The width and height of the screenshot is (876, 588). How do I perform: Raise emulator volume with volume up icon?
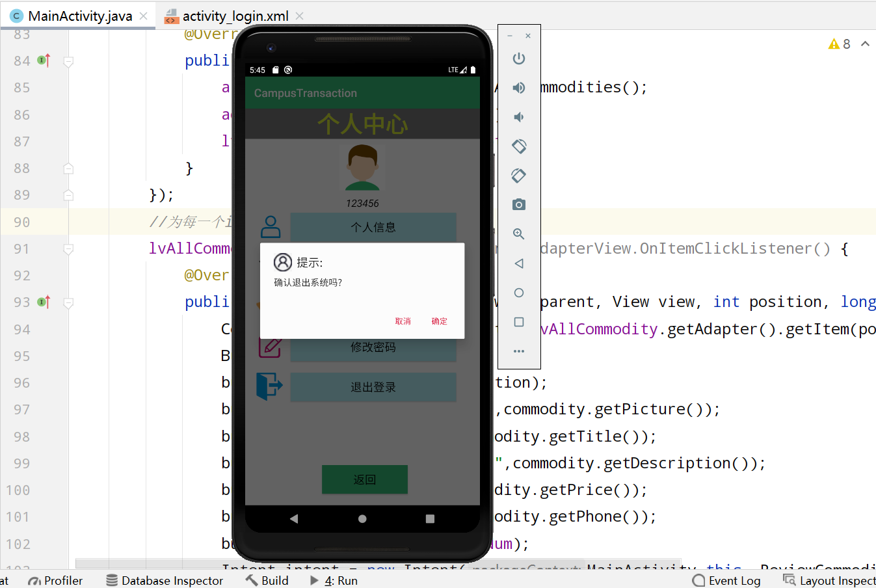tap(518, 88)
